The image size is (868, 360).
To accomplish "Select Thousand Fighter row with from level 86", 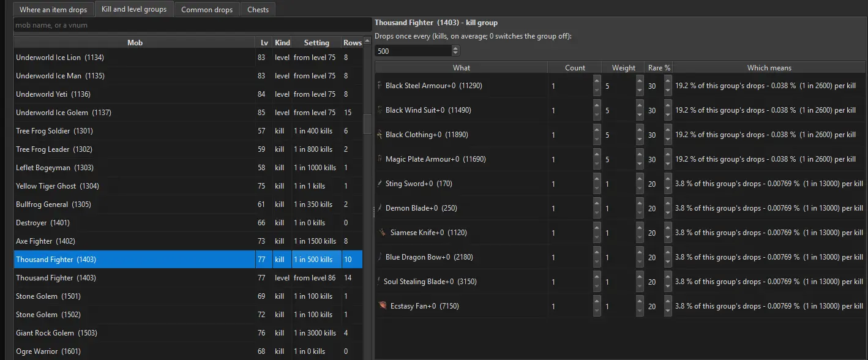I will click(188, 278).
